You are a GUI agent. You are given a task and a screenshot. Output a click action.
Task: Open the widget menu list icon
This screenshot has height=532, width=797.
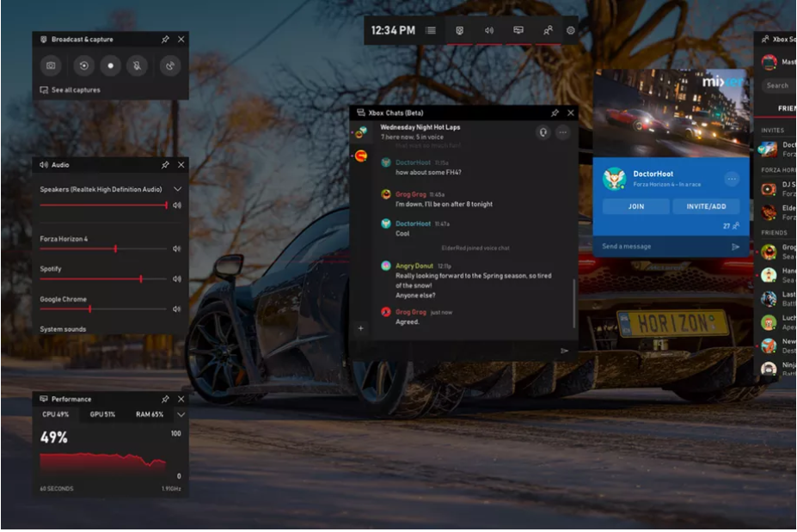431,30
